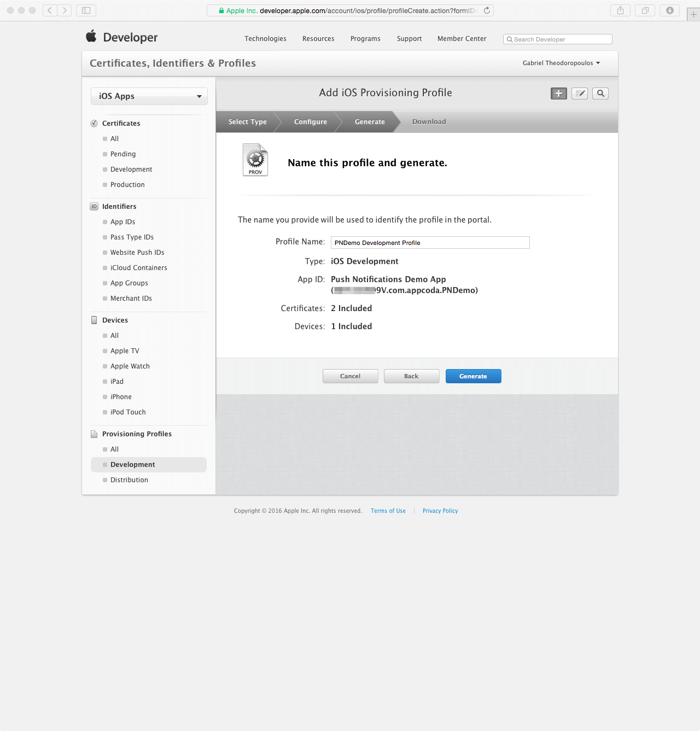Click the Profile Name text field

pyautogui.click(x=430, y=243)
